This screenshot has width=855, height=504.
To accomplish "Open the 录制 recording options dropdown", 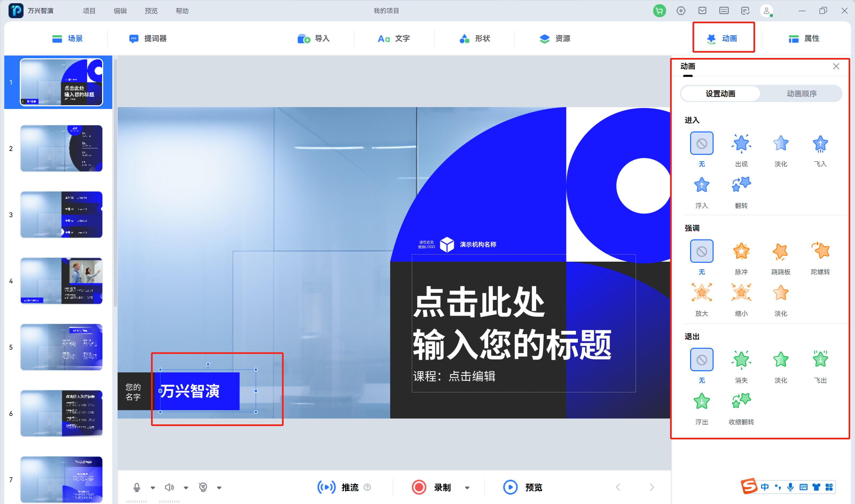I will pyautogui.click(x=467, y=488).
